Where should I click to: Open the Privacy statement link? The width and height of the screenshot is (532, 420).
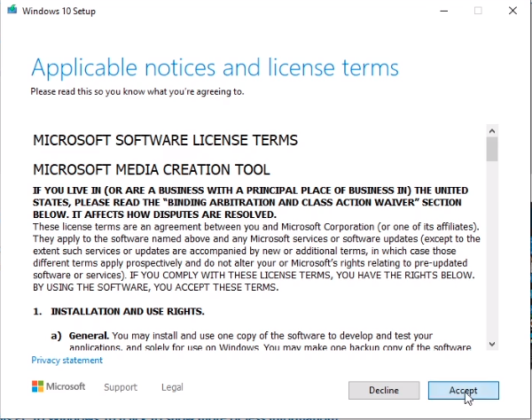point(66,360)
